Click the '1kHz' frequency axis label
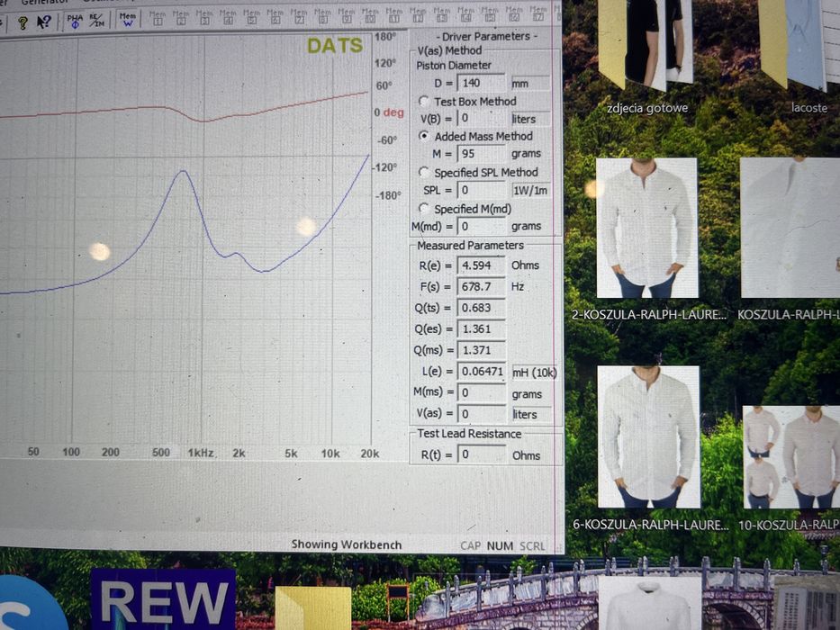 [x=201, y=454]
